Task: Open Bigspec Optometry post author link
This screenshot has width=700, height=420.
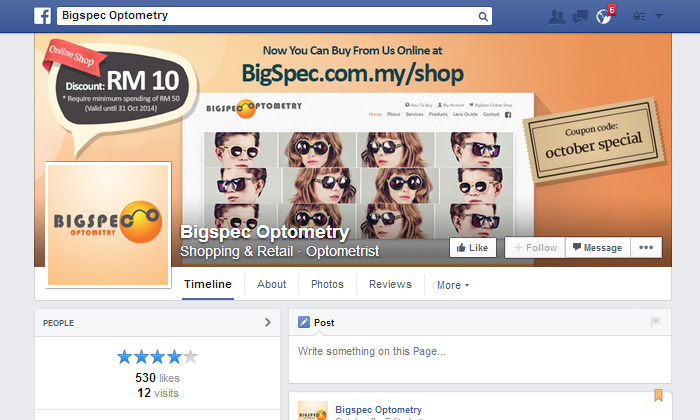Action: tap(378, 410)
